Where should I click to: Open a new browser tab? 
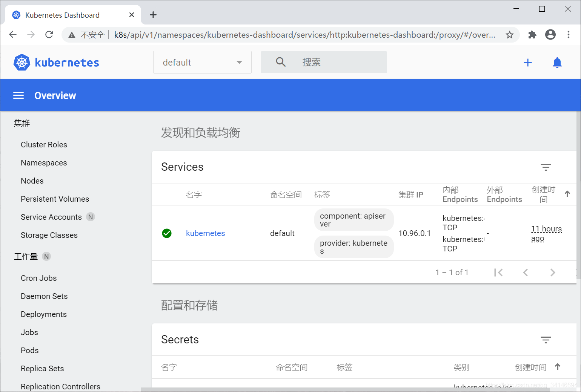point(153,15)
